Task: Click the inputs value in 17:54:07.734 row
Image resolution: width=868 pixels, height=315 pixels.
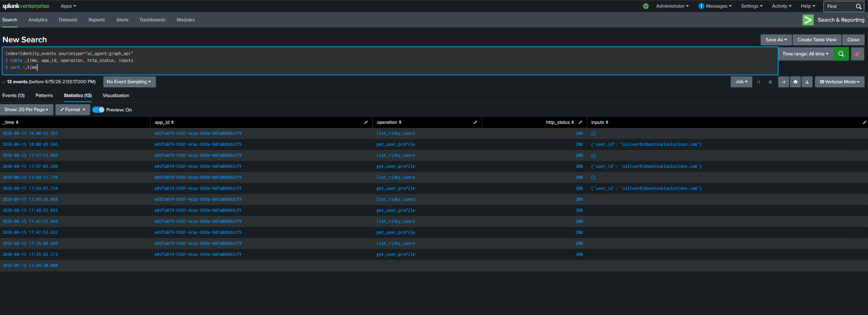Action: [646, 188]
